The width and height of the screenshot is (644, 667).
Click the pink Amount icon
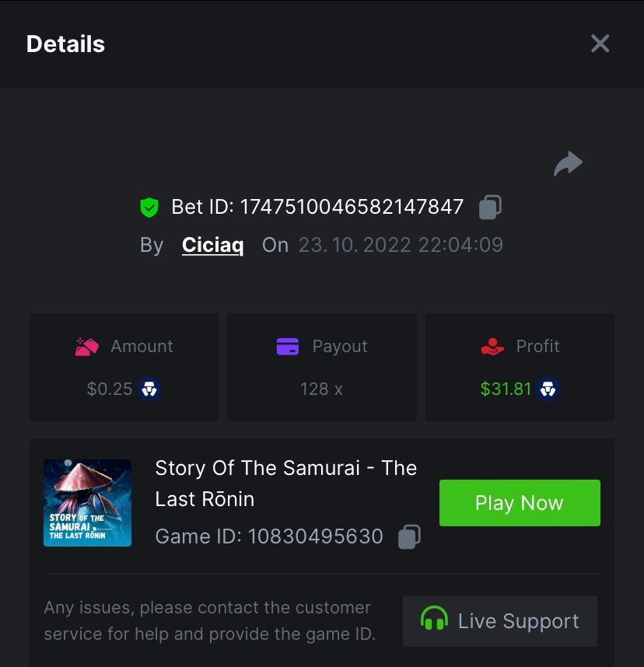click(86, 347)
